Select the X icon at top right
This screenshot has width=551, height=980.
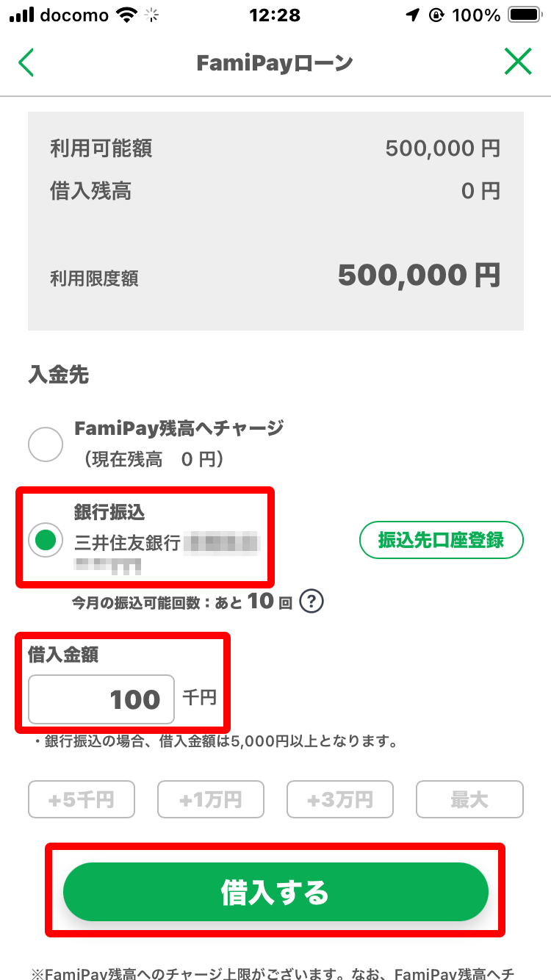[519, 62]
